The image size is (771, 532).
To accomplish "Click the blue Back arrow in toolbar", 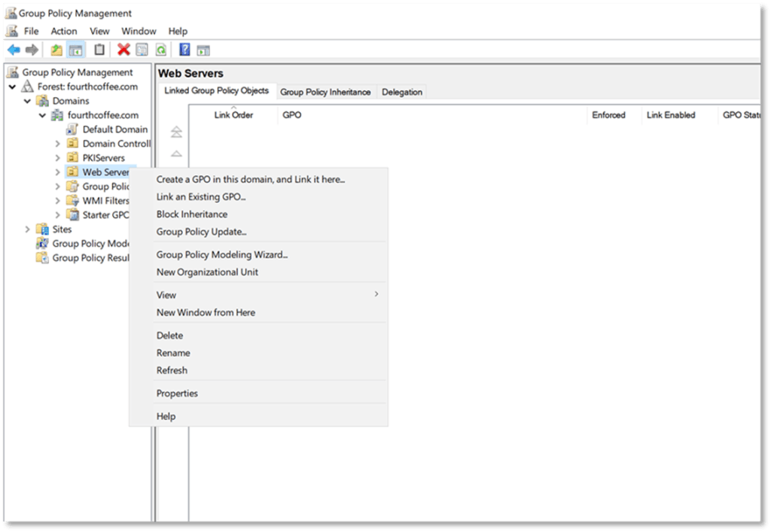I will (x=14, y=50).
